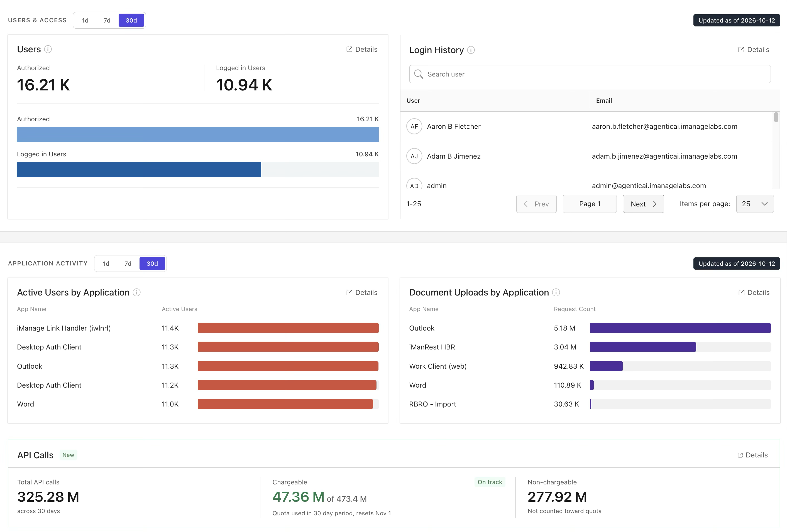Screen dimensions: 787x532
Task: Click info icon beside Document Uploads by Application
Action: click(x=556, y=292)
